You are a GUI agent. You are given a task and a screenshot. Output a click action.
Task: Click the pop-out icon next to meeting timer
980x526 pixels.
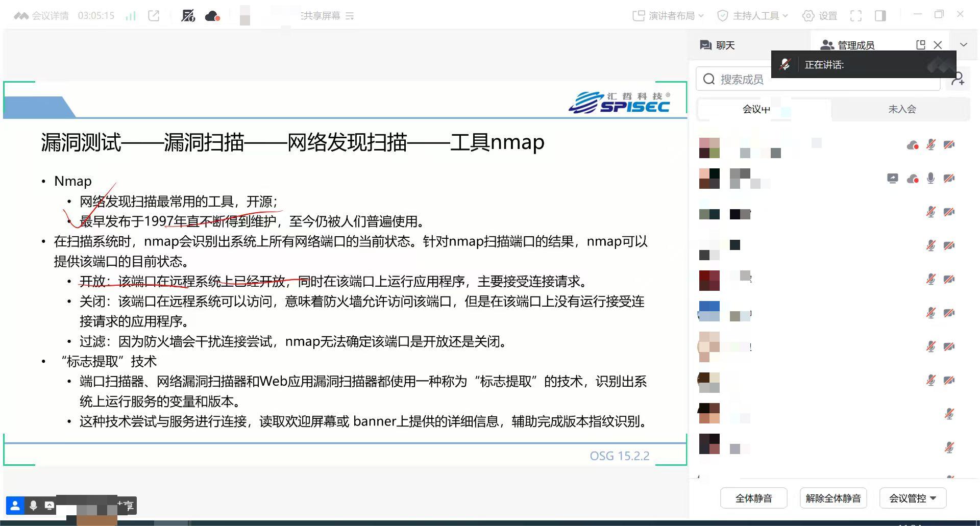coord(154,16)
